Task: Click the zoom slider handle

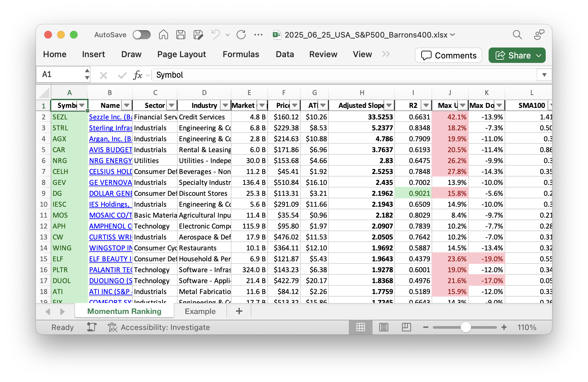Action: 466,327
